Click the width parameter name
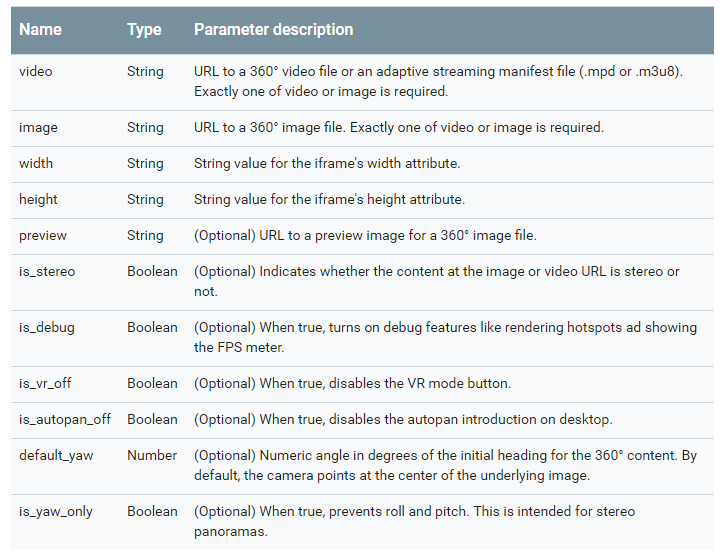Viewport: 723px width, 552px height. (x=36, y=164)
